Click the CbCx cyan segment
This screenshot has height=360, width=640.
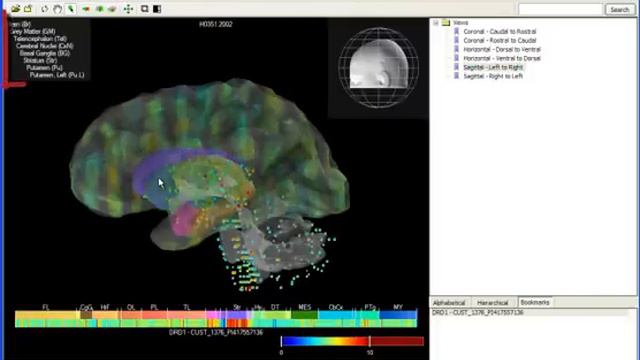click(336, 315)
